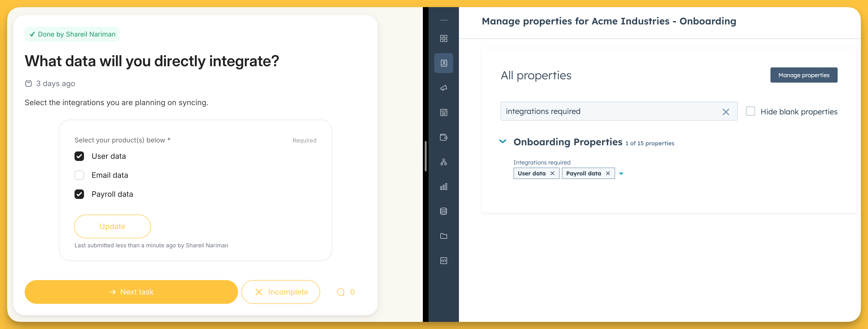The image size is (868, 329).
Task: Open the bar chart reporting icon
Action: 443,187
